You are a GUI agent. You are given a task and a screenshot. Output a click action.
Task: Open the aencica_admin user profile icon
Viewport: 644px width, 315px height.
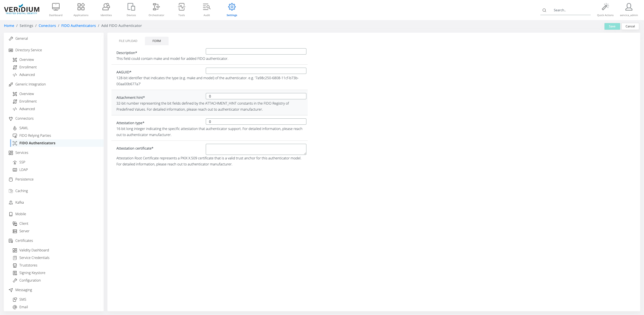point(629,7)
